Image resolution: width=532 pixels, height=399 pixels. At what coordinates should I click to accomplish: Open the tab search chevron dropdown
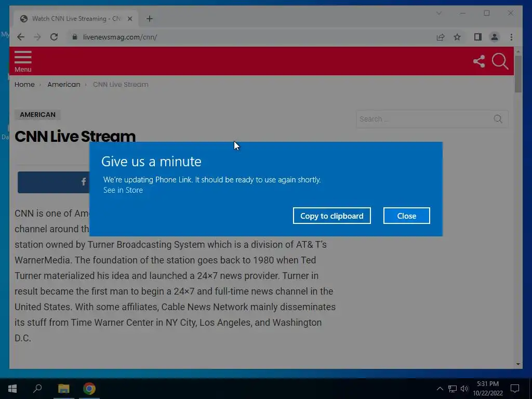(438, 13)
